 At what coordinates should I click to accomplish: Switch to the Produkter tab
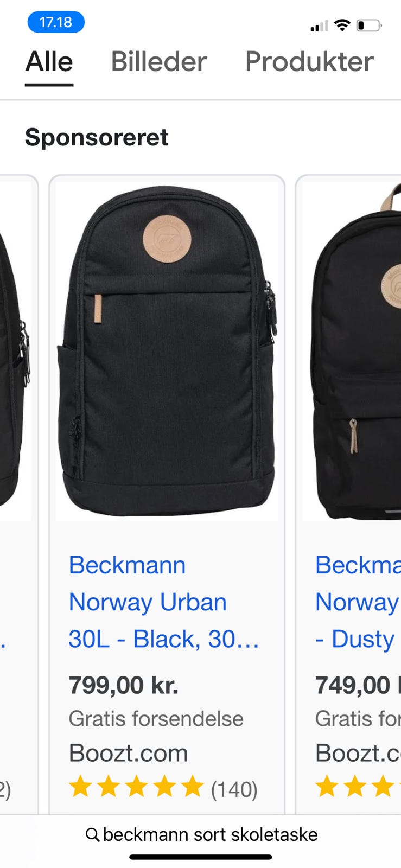(309, 61)
